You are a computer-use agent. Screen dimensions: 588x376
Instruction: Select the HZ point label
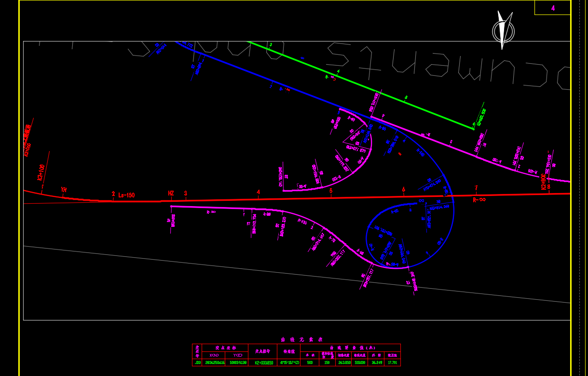tap(171, 193)
